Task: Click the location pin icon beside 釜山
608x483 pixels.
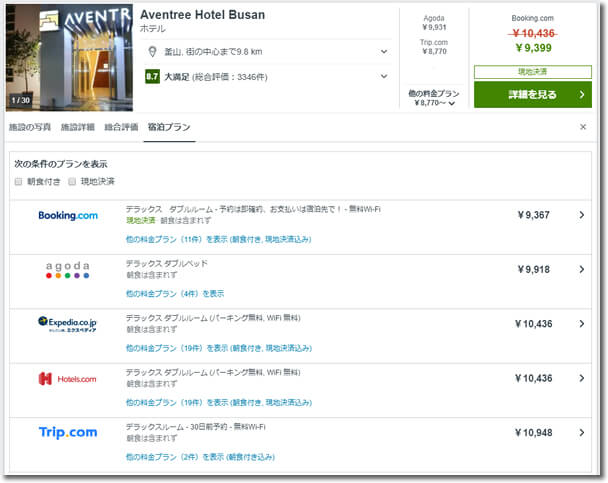Action: point(152,52)
